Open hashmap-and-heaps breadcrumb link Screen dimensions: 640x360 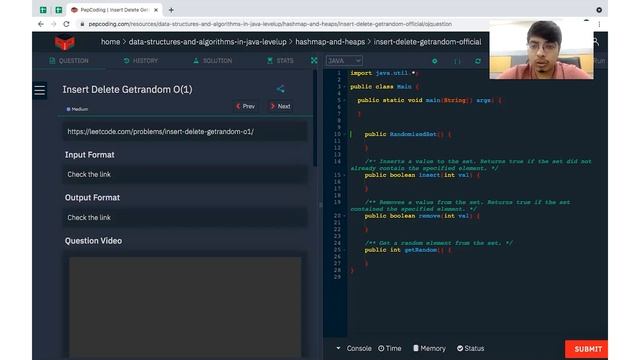[330, 42]
